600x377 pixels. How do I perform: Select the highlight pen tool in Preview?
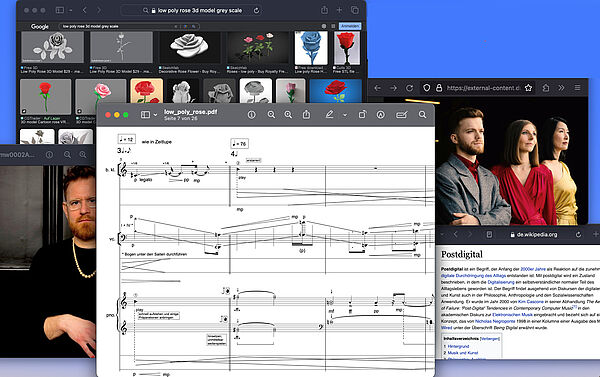coord(329,114)
